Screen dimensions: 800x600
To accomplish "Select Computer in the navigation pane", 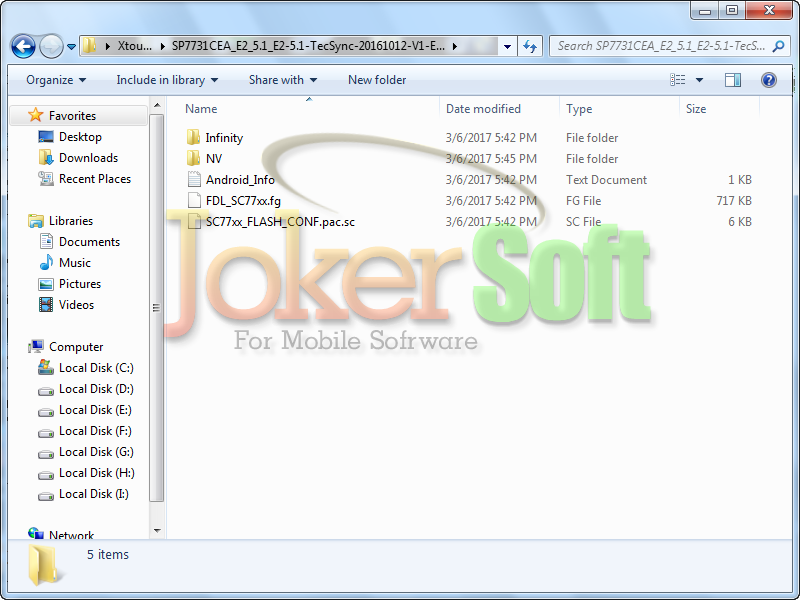I will coord(76,347).
